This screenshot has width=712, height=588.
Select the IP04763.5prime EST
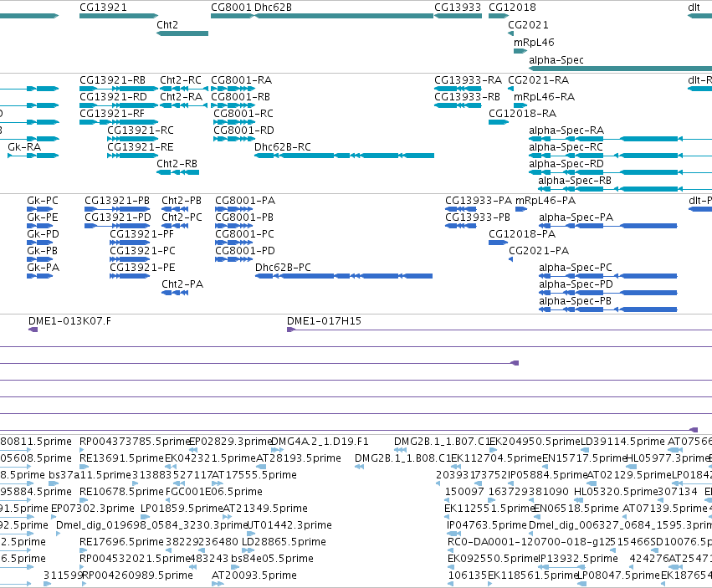point(454,534)
